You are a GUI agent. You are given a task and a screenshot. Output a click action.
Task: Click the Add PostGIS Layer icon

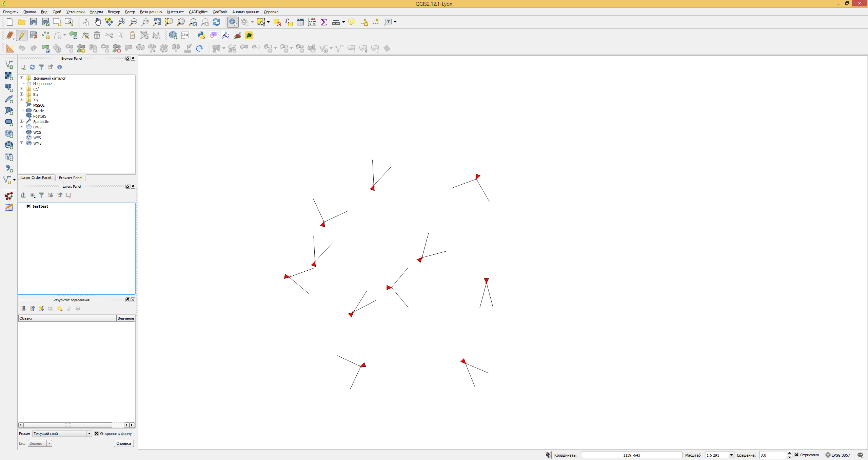8,87
